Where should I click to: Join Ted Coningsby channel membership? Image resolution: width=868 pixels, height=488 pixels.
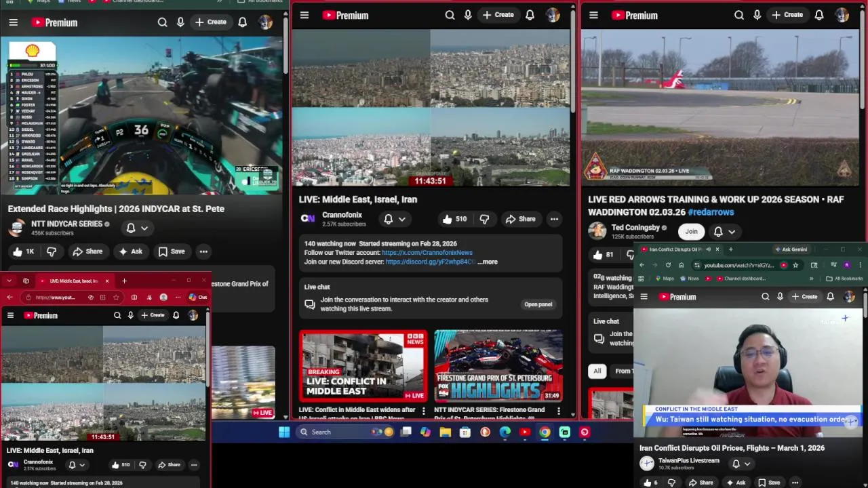coord(691,232)
